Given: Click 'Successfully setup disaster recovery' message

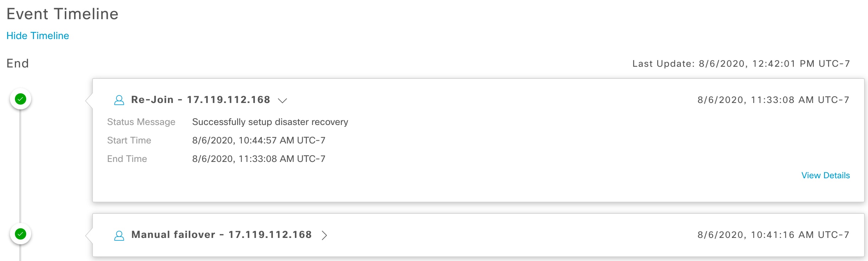Looking at the screenshot, I should tap(270, 122).
